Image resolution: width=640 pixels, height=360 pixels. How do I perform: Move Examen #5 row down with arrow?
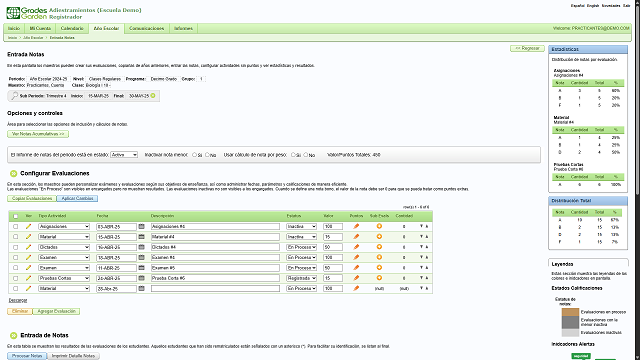tap(421, 268)
